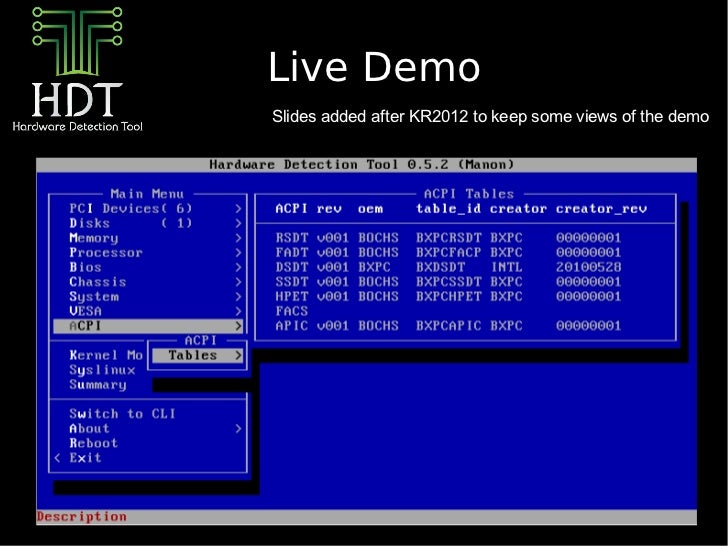Click the SSDT table name
The height and width of the screenshot is (546, 728).
pyautogui.click(x=292, y=282)
